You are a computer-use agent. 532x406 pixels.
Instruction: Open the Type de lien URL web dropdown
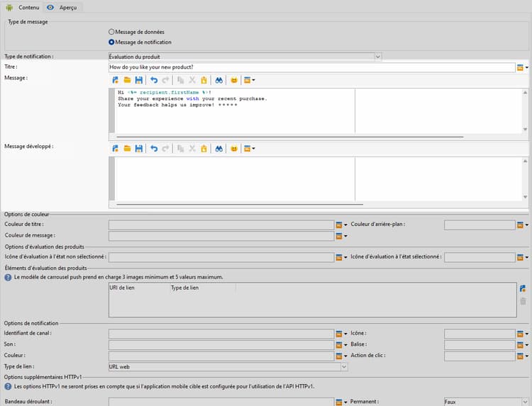344,367
